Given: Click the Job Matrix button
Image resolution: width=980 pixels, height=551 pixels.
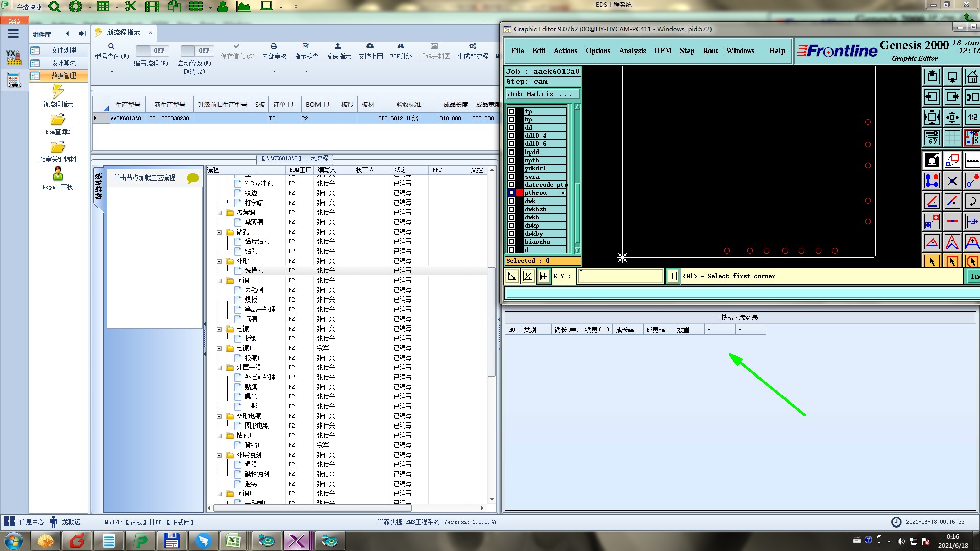Looking at the screenshot, I should (x=542, y=94).
